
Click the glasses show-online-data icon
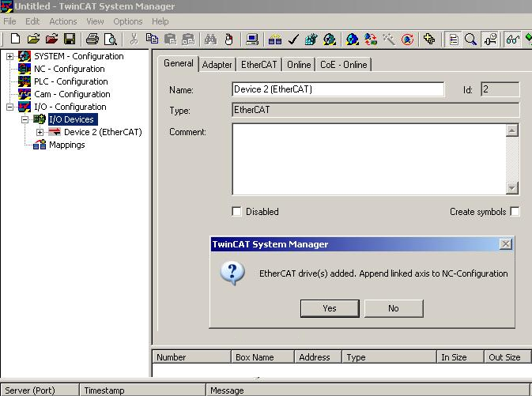512,40
